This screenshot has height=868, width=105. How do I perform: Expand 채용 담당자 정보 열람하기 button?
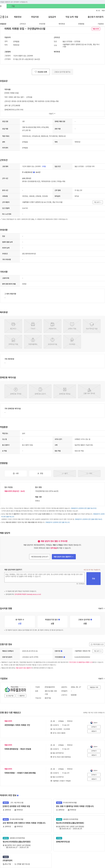[64, 557]
